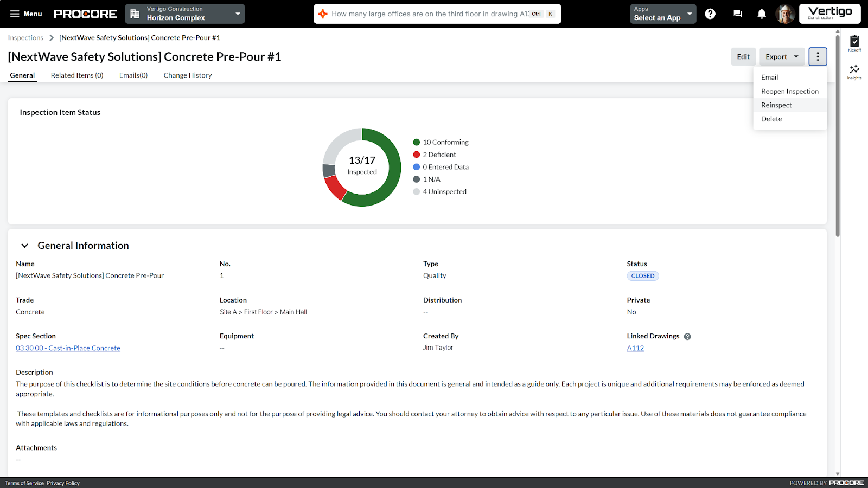868x488 pixels.
Task: Click the 'Concrete' trade value
Action: pyautogui.click(x=30, y=312)
